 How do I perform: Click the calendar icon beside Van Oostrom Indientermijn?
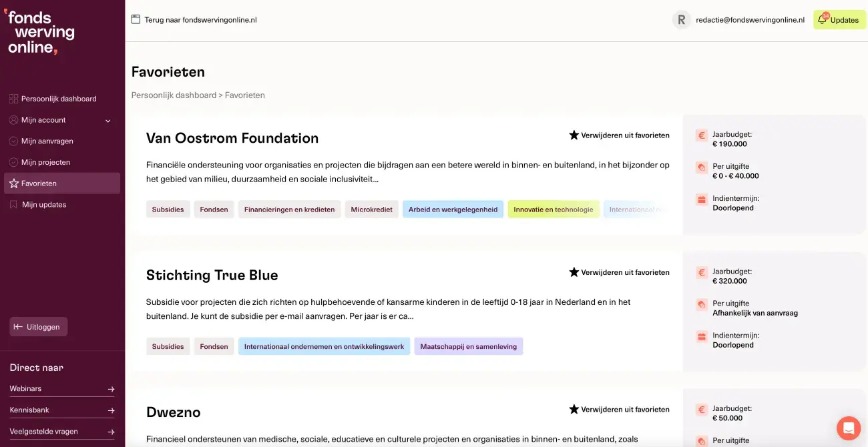[701, 199]
